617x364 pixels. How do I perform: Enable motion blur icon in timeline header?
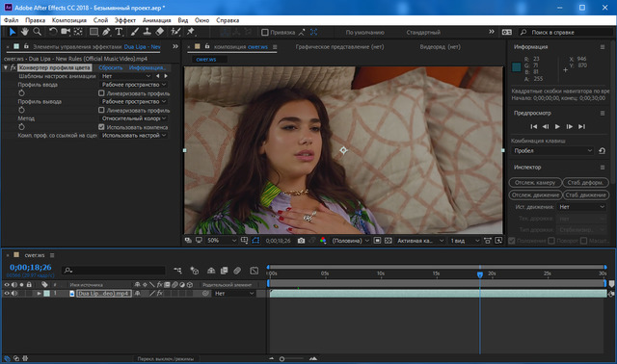pos(237,271)
